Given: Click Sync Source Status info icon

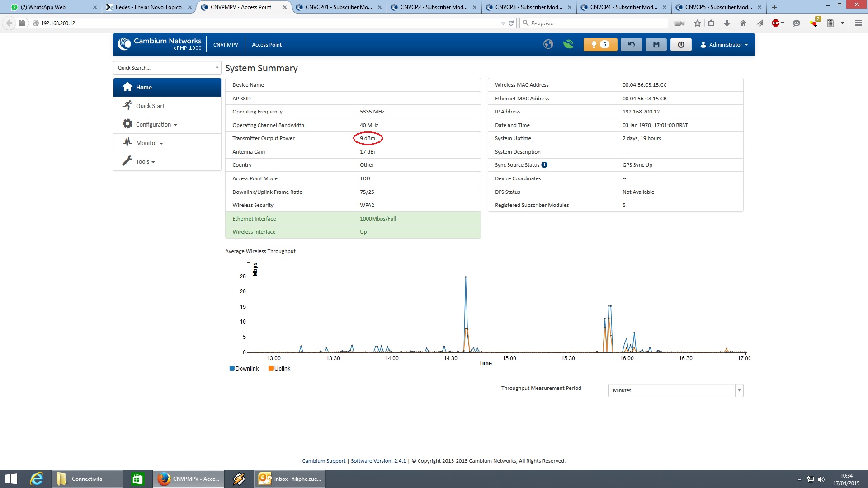Looking at the screenshot, I should 544,165.
